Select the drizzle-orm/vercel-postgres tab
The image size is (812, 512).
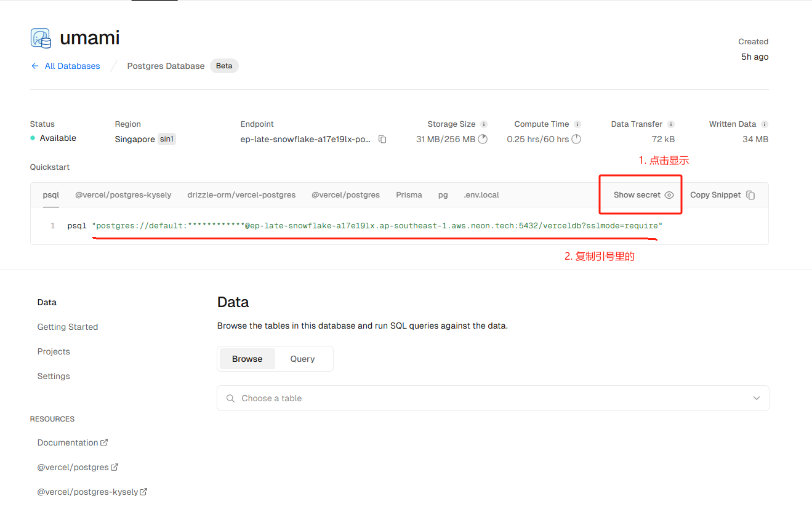pyautogui.click(x=241, y=195)
